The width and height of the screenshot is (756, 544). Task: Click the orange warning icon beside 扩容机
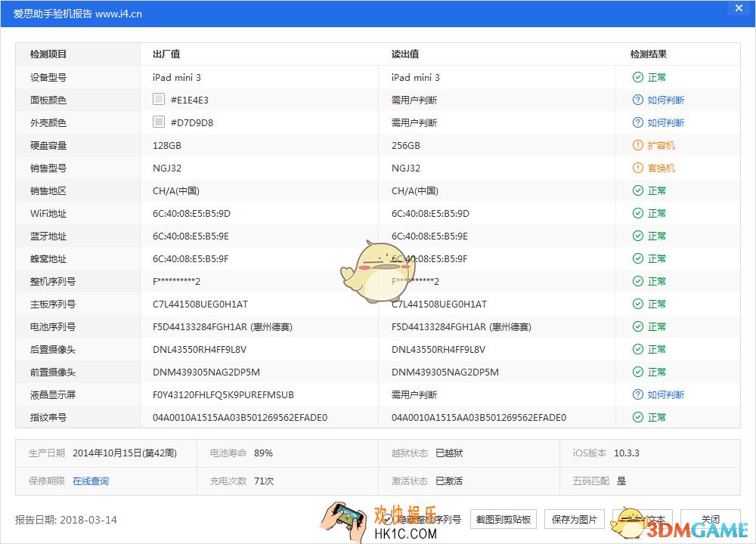click(637, 145)
